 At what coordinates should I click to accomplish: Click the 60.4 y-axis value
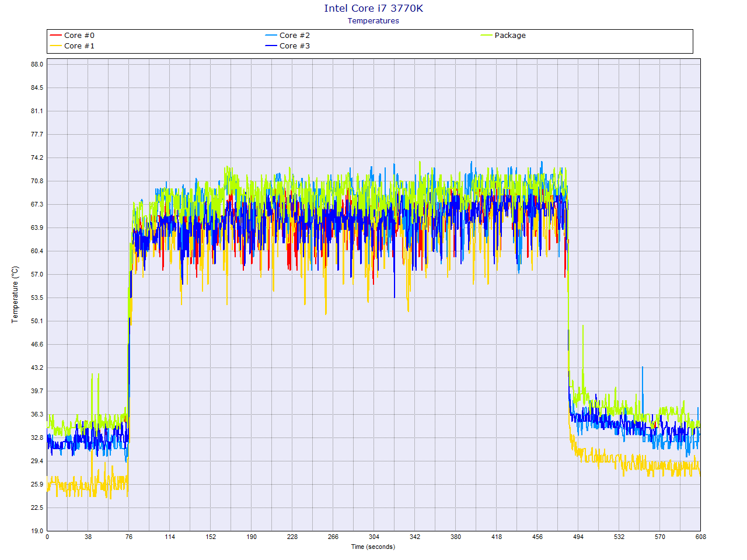click(37, 251)
